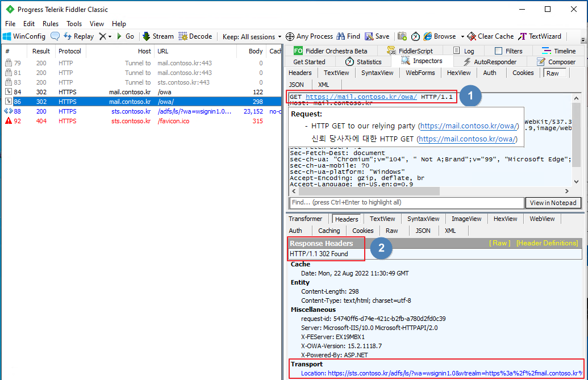588x380 pixels.
Task: Click the Find text input field
Action: [x=407, y=203]
